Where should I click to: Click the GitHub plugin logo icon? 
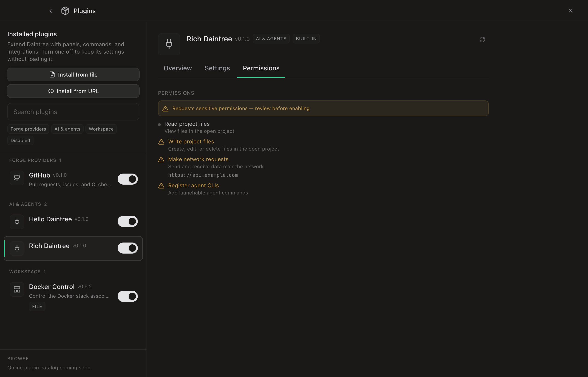17,178
